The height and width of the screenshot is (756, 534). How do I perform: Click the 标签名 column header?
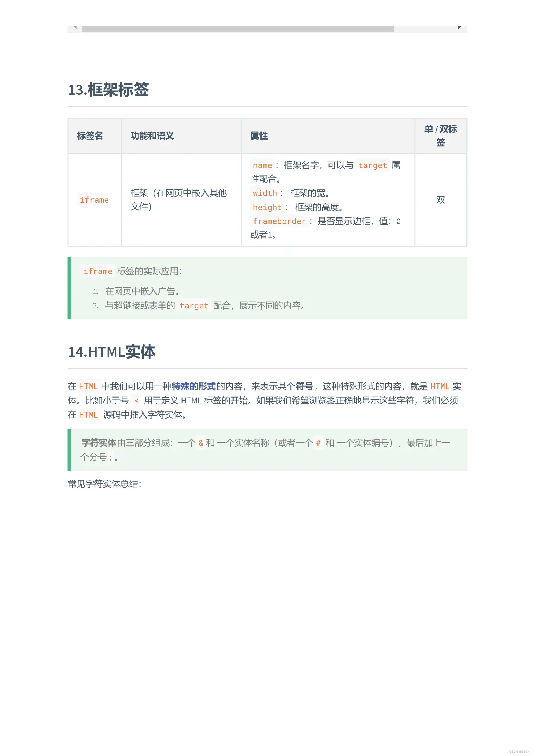tap(90, 136)
